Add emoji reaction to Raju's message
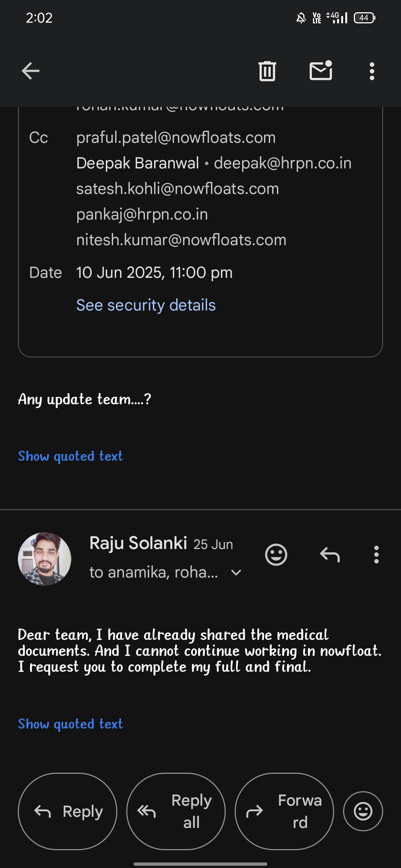Viewport: 401px width, 868px height. tap(276, 555)
